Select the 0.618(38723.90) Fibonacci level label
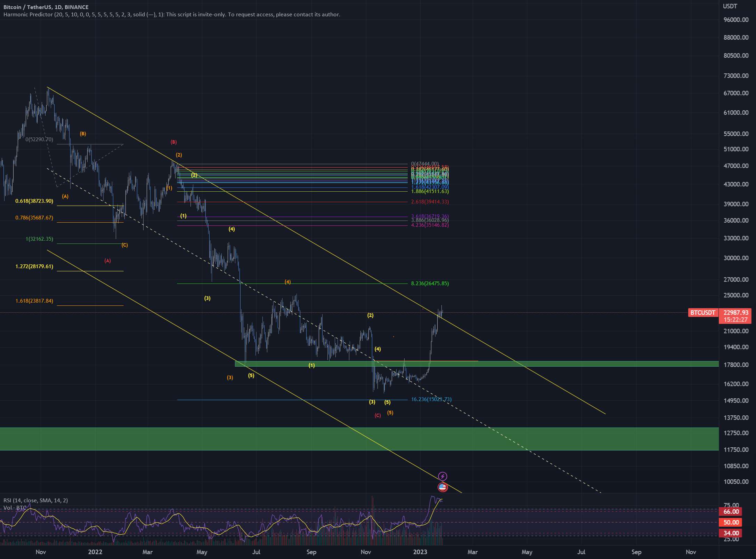The height and width of the screenshot is (559, 756). pyautogui.click(x=34, y=201)
